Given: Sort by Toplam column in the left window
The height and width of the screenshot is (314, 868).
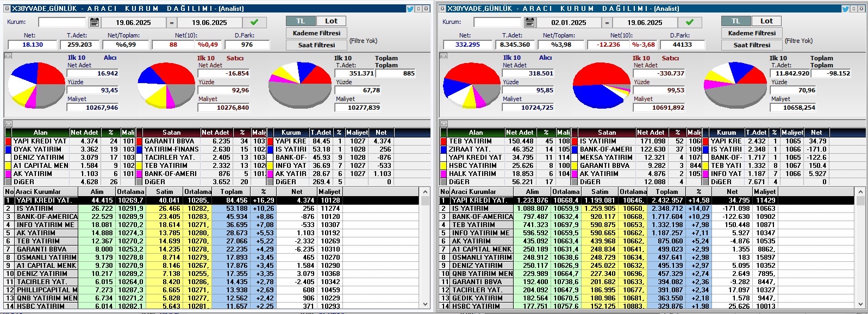Looking at the screenshot, I should [x=232, y=192].
